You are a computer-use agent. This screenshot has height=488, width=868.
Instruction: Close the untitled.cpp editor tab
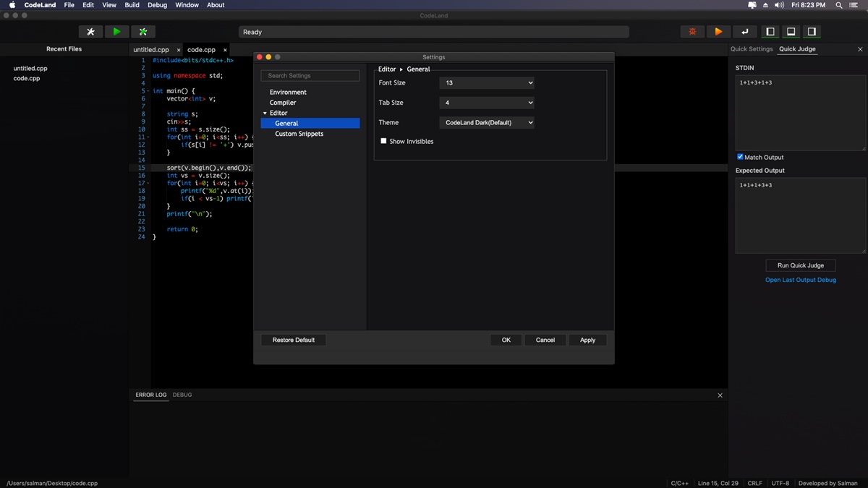coord(179,50)
